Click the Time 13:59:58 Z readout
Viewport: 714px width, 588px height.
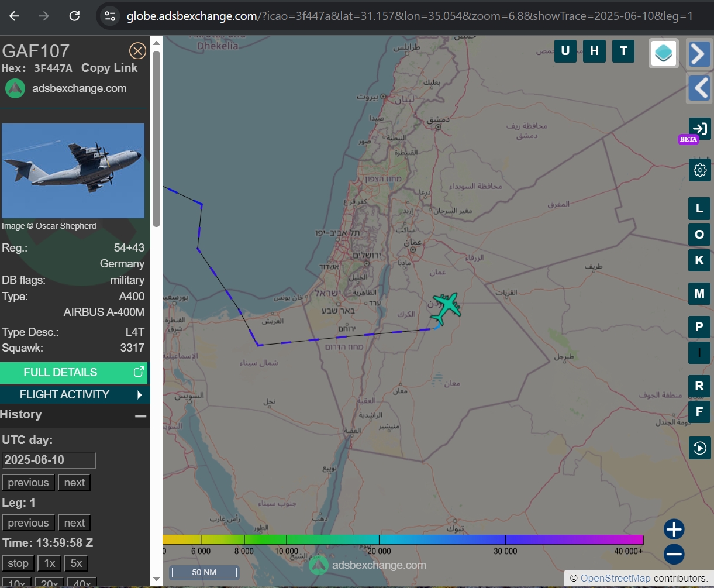pyautogui.click(x=48, y=543)
